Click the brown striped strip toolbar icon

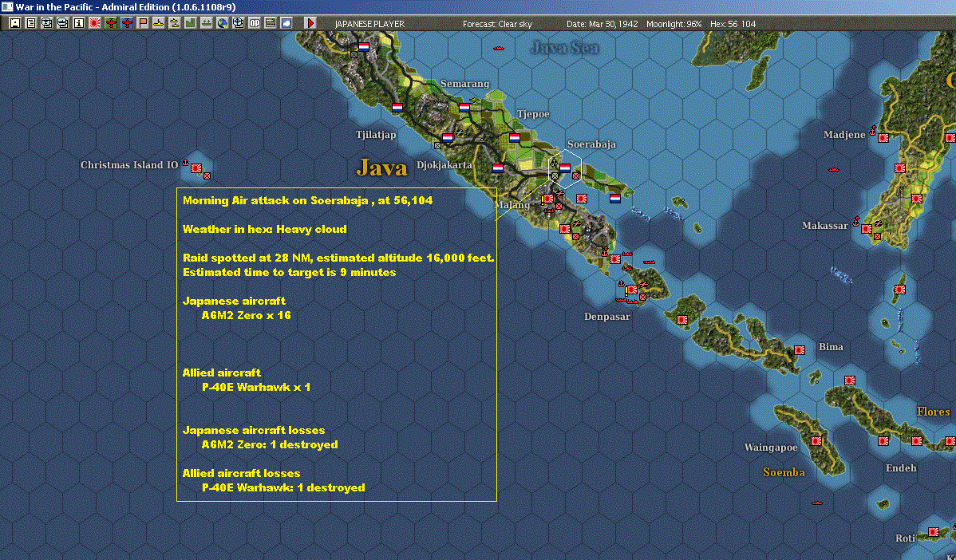270,23
